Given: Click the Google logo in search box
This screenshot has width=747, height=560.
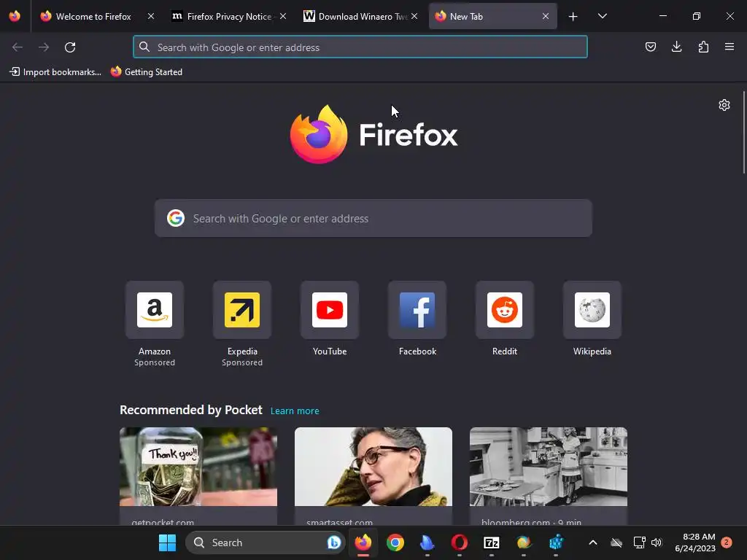Looking at the screenshot, I should click(x=176, y=219).
